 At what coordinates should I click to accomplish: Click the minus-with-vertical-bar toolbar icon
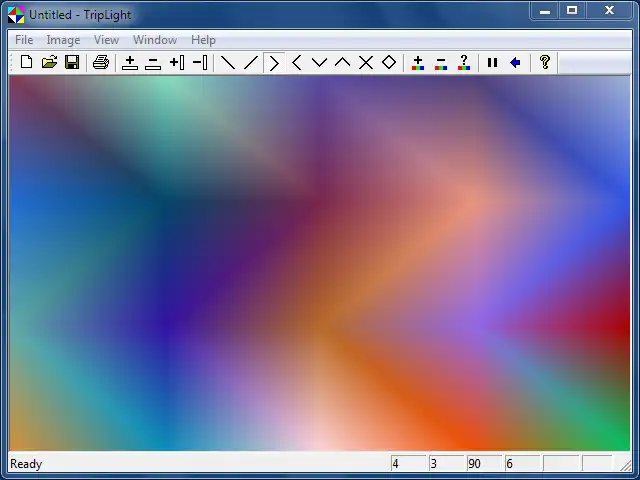coord(200,62)
